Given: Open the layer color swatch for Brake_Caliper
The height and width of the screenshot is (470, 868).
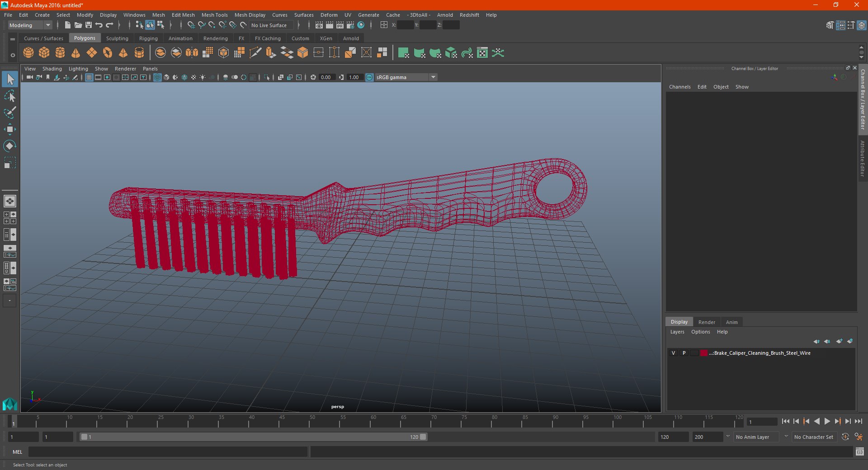Looking at the screenshot, I should point(704,353).
